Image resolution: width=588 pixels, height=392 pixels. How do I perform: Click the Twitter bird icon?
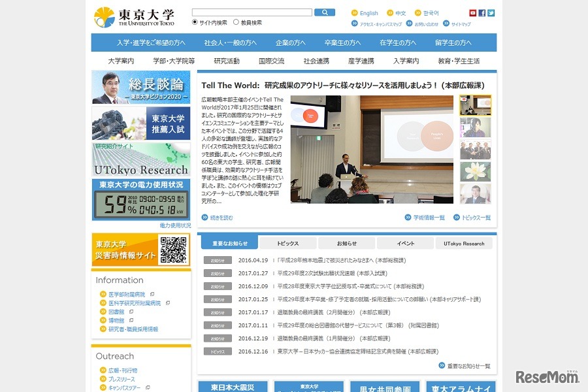(491, 12)
